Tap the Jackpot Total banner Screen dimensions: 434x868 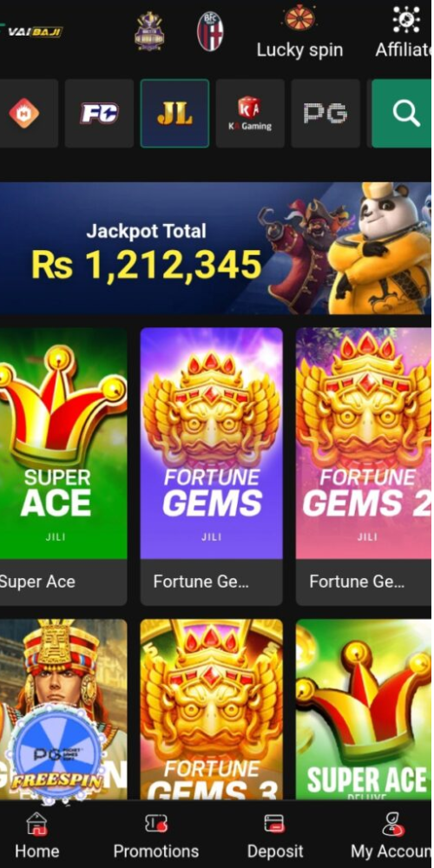point(216,248)
